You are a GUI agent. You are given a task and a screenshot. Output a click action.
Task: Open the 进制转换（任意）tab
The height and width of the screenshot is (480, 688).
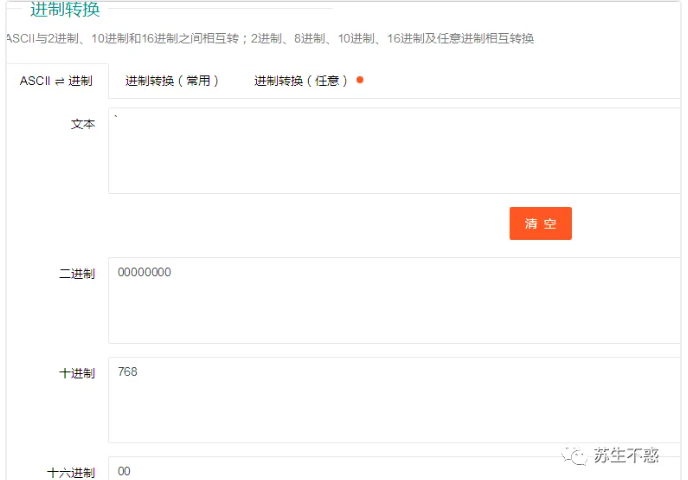coord(301,81)
